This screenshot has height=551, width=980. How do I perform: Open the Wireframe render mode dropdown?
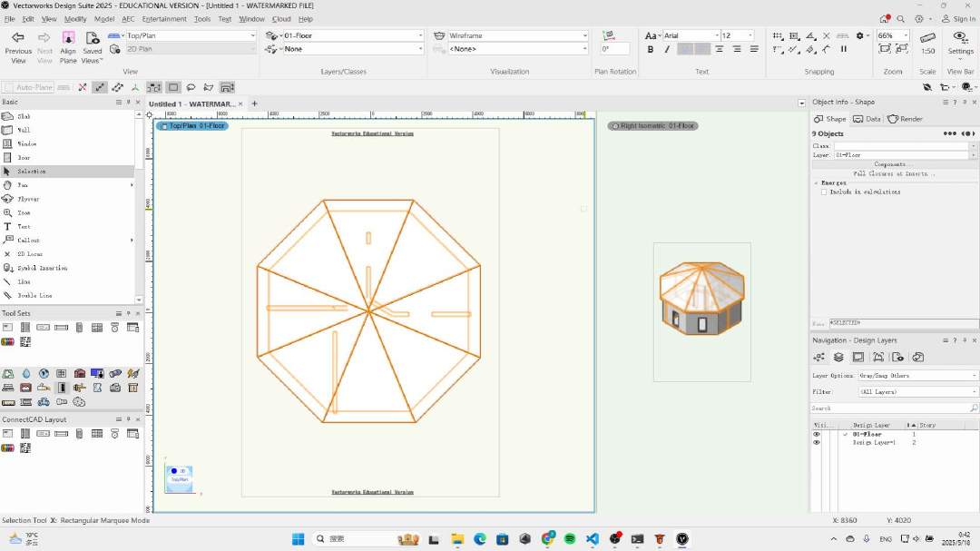(x=517, y=35)
